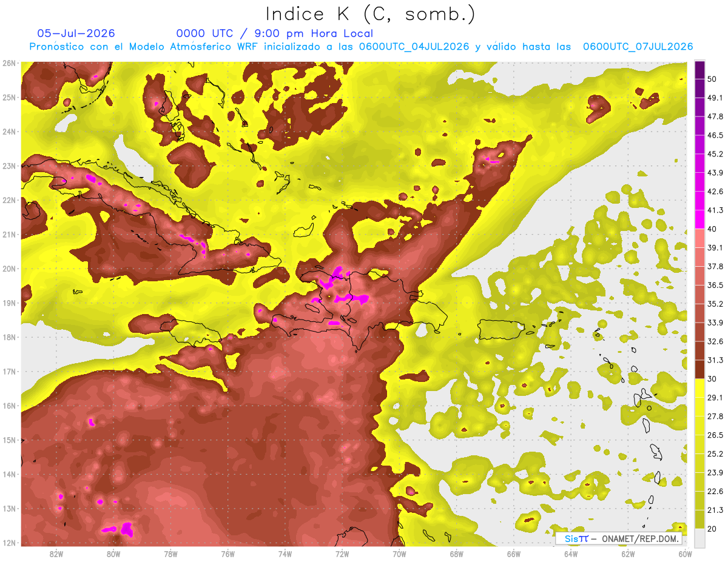
Task: Click the '29.1' value on the color scale
Action: pyautogui.click(x=715, y=397)
